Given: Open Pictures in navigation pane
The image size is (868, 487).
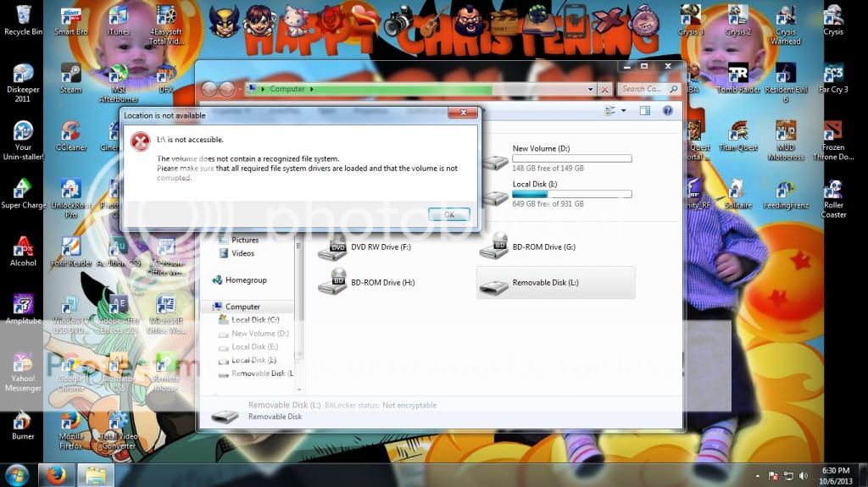Looking at the screenshot, I should tap(238, 241).
